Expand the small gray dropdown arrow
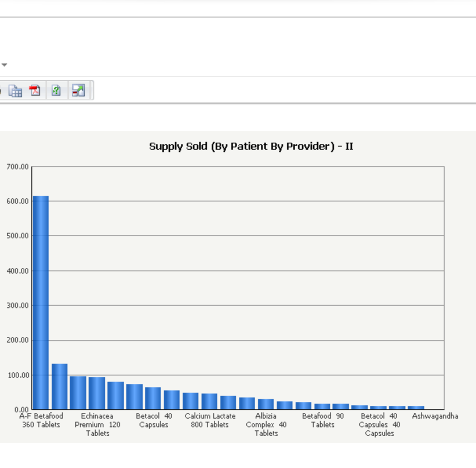The height and width of the screenshot is (468, 476). pos(4,65)
